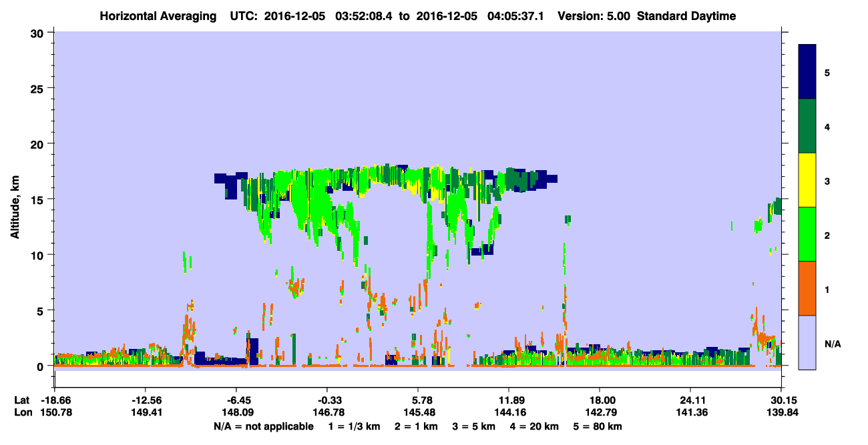868x445 pixels.
Task: Click the altitude tick label '10'
Action: point(38,255)
